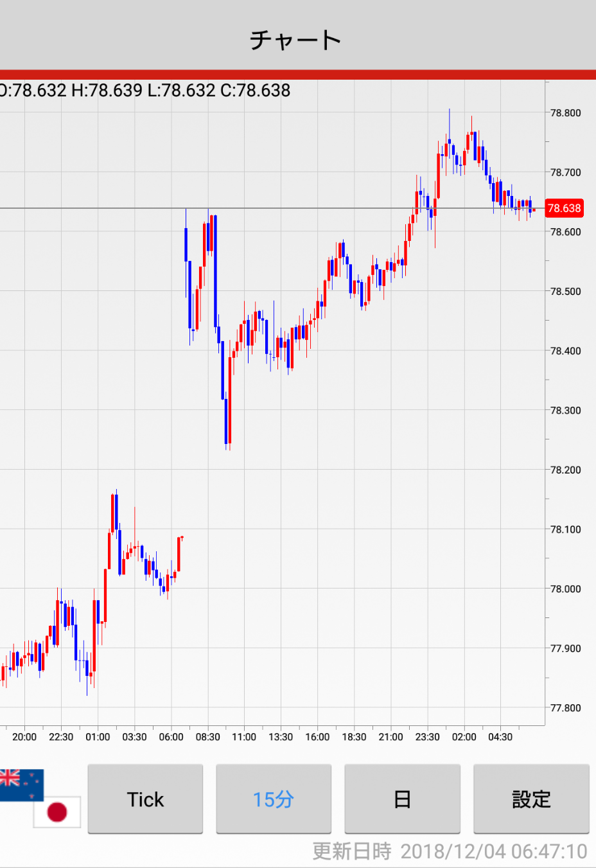Viewport: 596px width, 868px height.
Task: Select the 11:00 time axis marker
Action: point(244,737)
